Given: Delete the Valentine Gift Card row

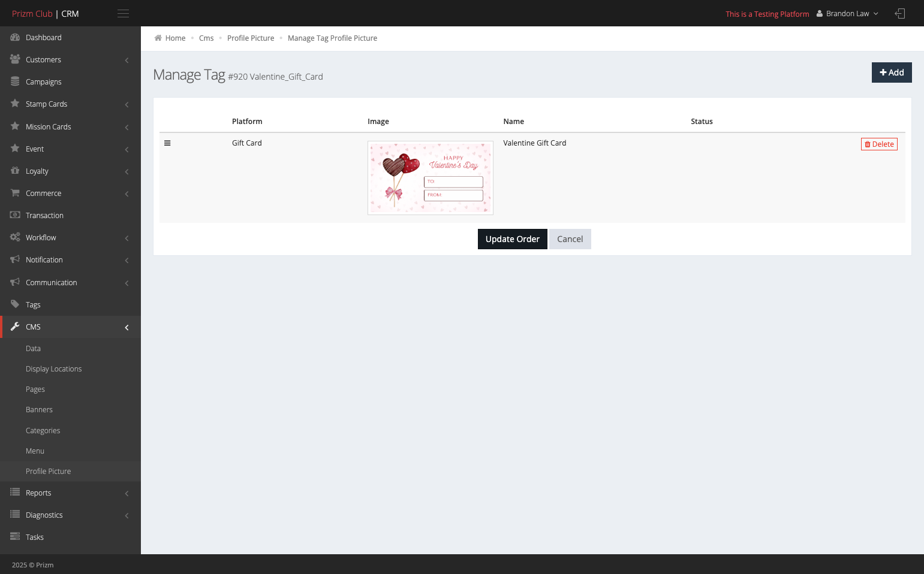Looking at the screenshot, I should (x=879, y=144).
